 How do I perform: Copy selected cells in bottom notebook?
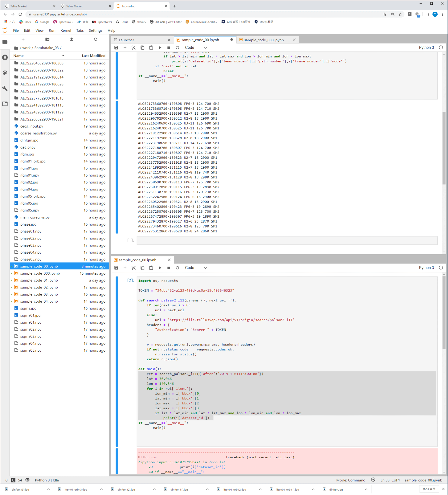point(142,268)
